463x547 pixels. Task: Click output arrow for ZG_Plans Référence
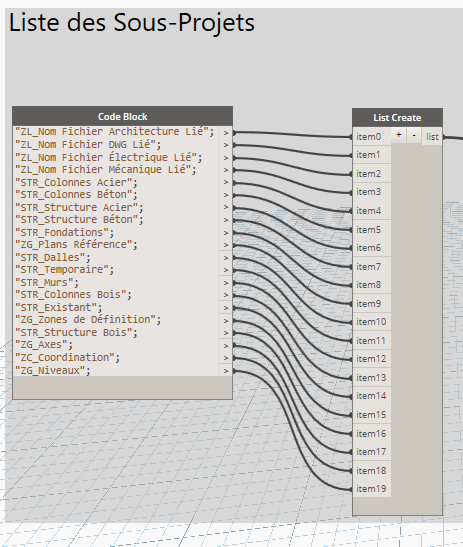pyautogui.click(x=226, y=245)
